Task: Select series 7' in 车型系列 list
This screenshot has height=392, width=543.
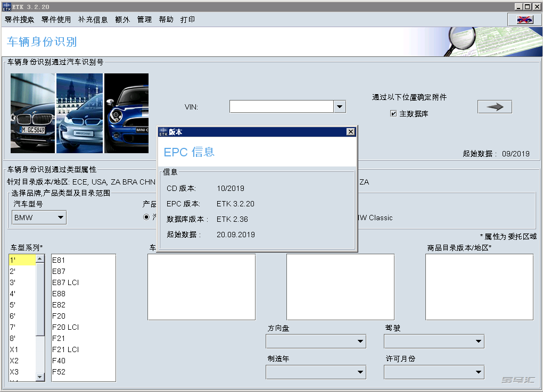Action: [22, 327]
